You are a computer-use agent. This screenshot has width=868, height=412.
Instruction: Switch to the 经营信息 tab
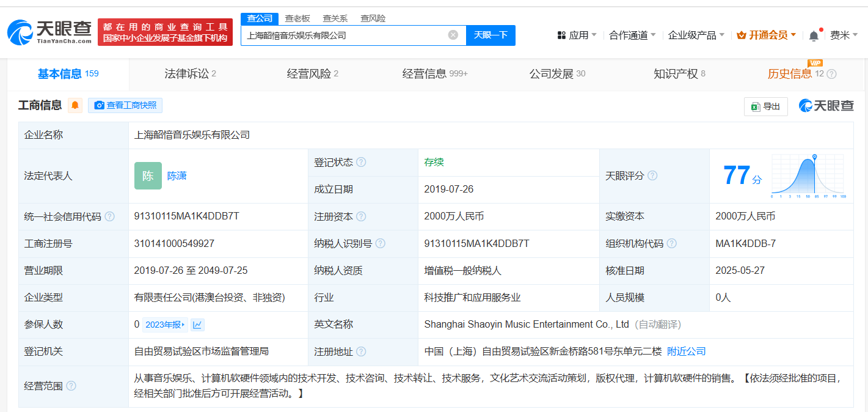434,74
